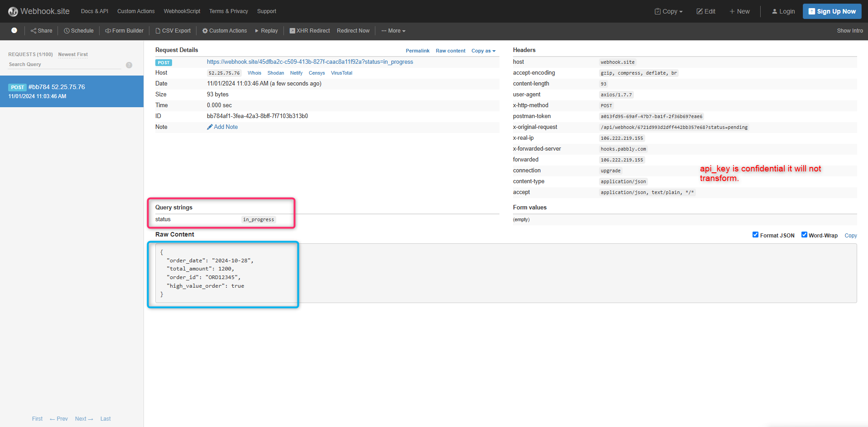This screenshot has height=427, width=868.
Task: Expand the More dropdown menu
Action: (x=393, y=31)
